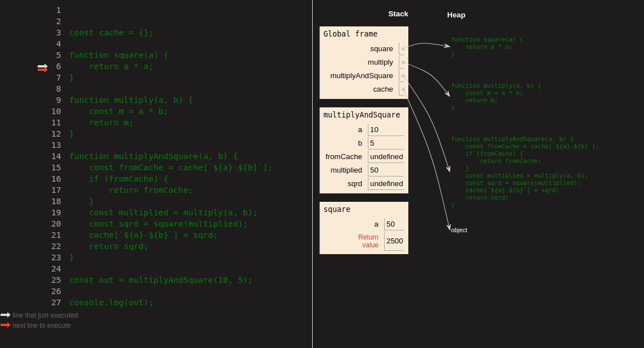The image size is (644, 348).
Task: Click the 'fromCache' variable label
Action: (x=343, y=157)
